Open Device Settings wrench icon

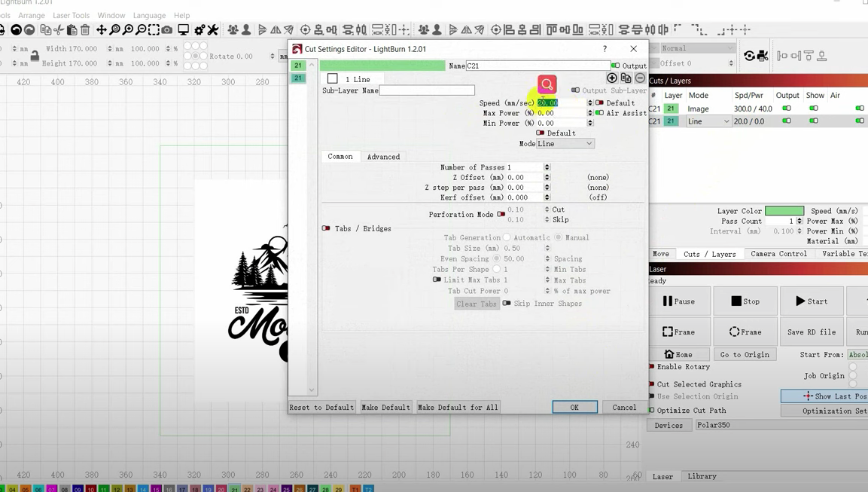click(x=212, y=30)
